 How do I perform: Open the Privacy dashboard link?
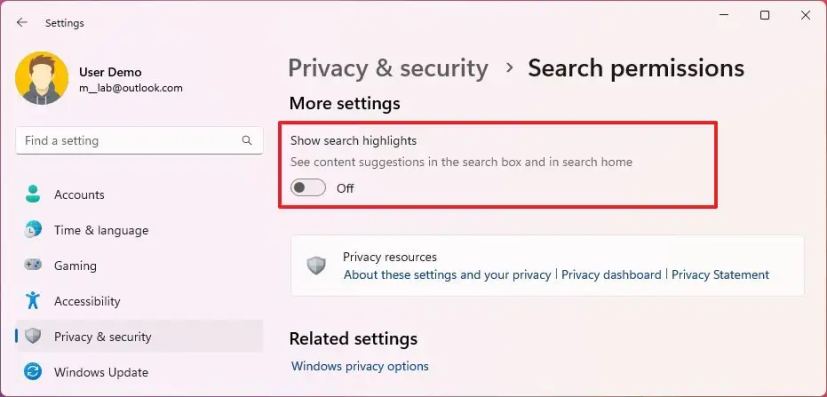(611, 275)
